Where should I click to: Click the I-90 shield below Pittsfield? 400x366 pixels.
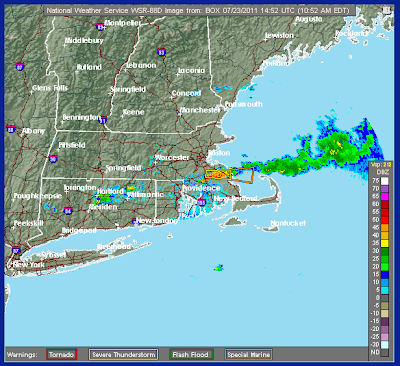(53, 159)
